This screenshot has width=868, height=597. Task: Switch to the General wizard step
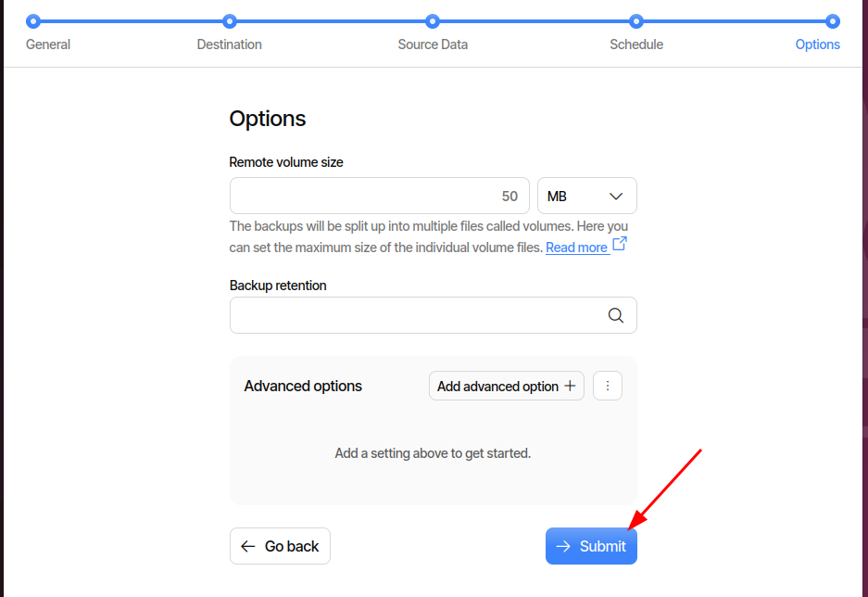pyautogui.click(x=47, y=44)
